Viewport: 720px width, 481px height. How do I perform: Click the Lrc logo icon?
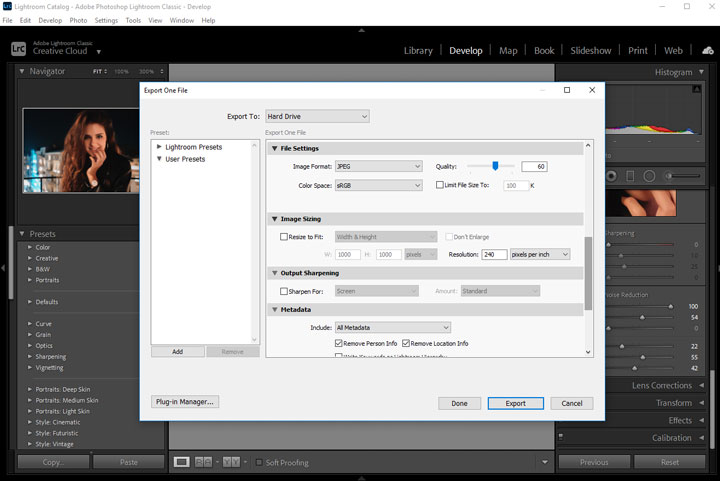[x=18, y=47]
